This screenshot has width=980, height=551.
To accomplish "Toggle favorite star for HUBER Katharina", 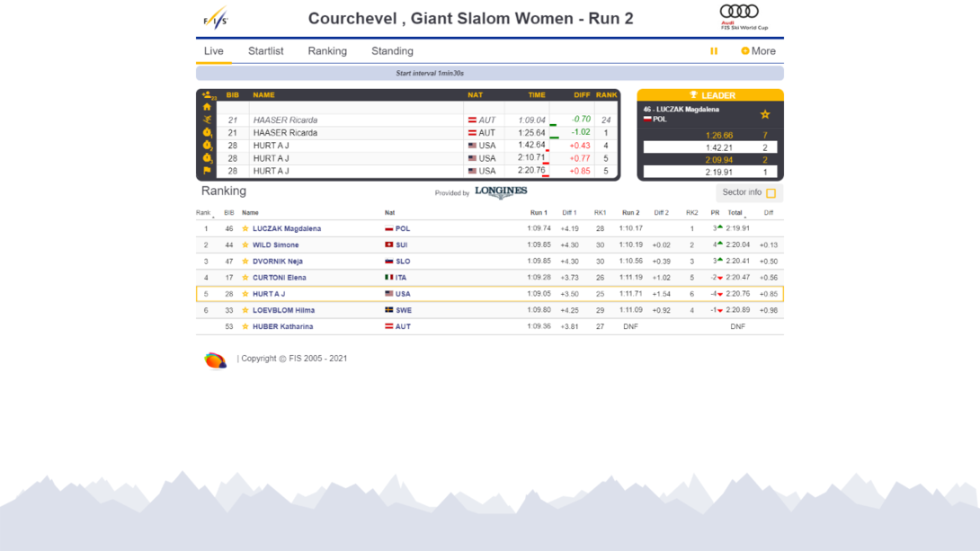I will click(245, 326).
